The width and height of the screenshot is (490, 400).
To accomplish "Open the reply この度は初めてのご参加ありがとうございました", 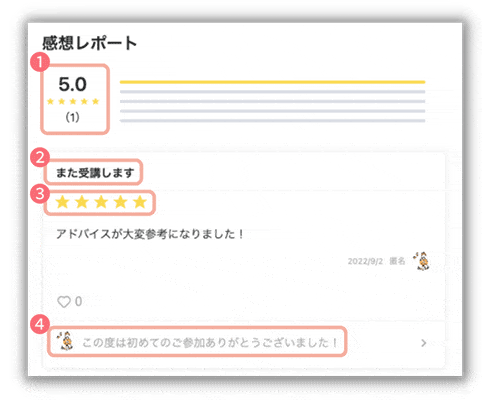I will (209, 343).
